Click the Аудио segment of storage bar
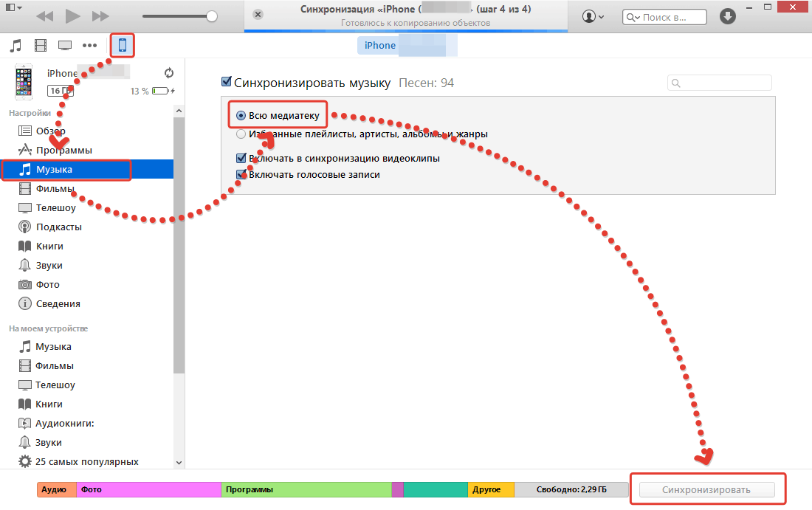This screenshot has width=812, height=510. click(57, 489)
